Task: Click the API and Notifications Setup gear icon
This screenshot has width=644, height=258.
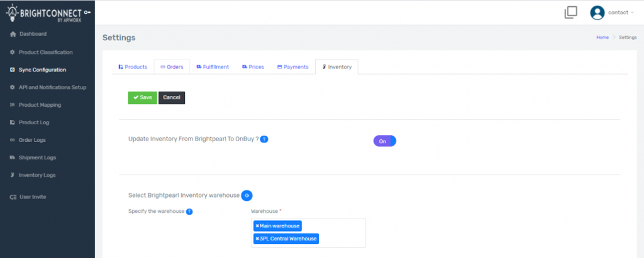Action: [x=13, y=87]
